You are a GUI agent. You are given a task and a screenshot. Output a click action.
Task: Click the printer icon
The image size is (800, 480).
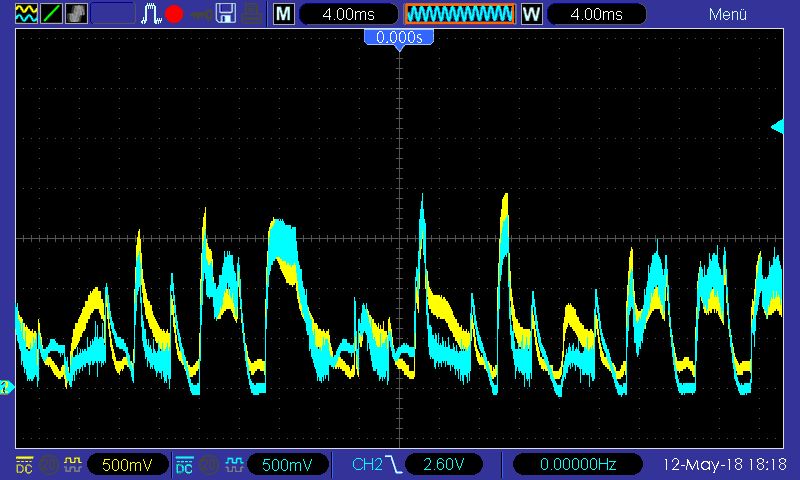click(x=252, y=14)
